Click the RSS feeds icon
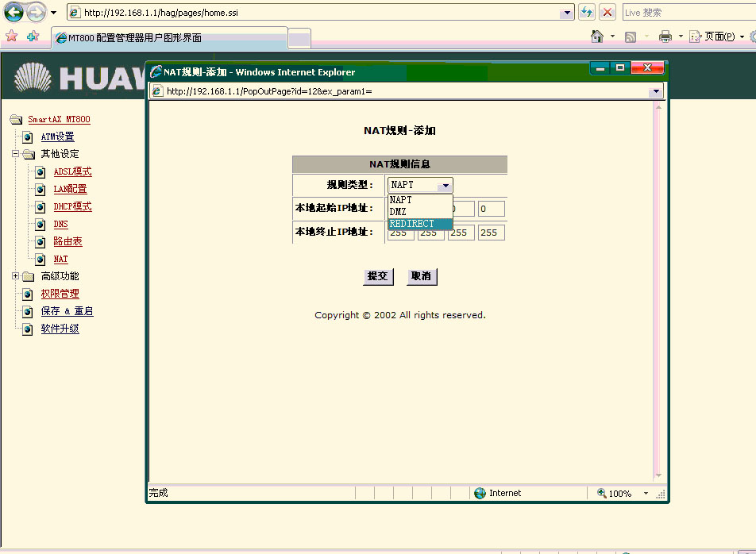 (x=631, y=37)
